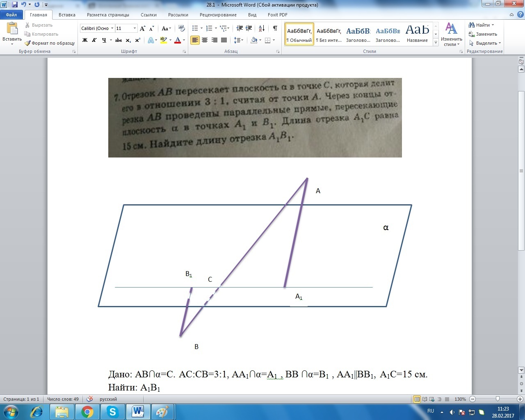
Task: Click the русский language indicator
Action: (108, 399)
